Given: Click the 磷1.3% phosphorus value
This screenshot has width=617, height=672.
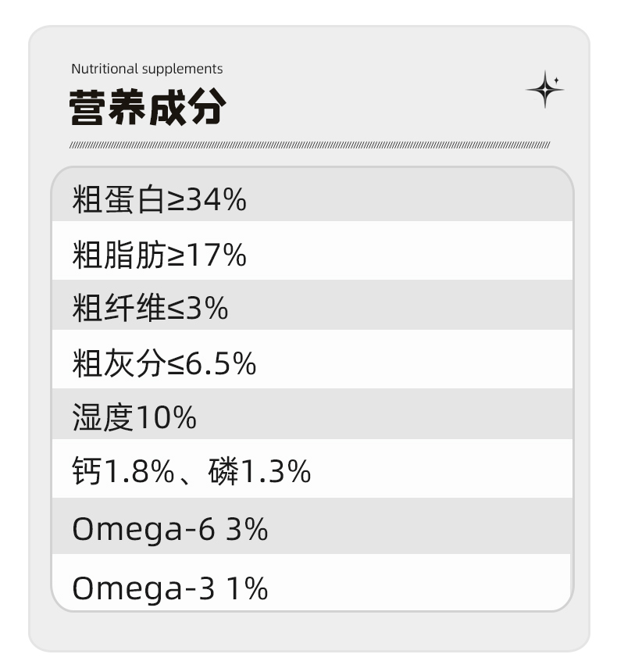Looking at the screenshot, I should [x=259, y=470].
